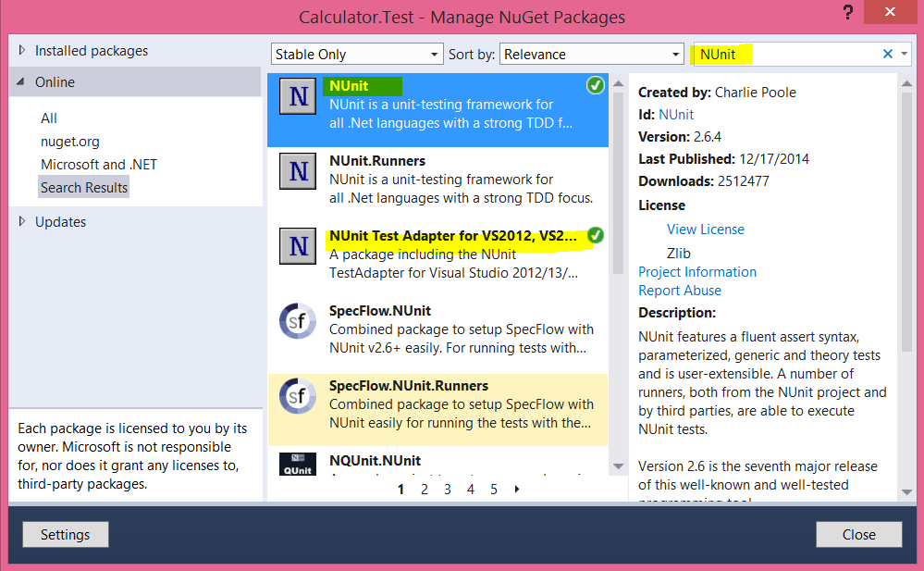
Task: Click the NUnit.Runners package icon
Action: coord(298,171)
